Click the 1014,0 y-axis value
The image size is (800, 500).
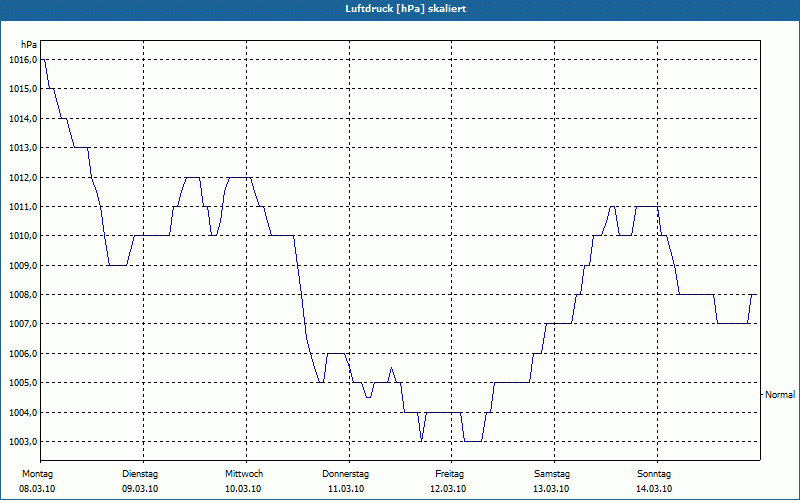[x=23, y=118]
